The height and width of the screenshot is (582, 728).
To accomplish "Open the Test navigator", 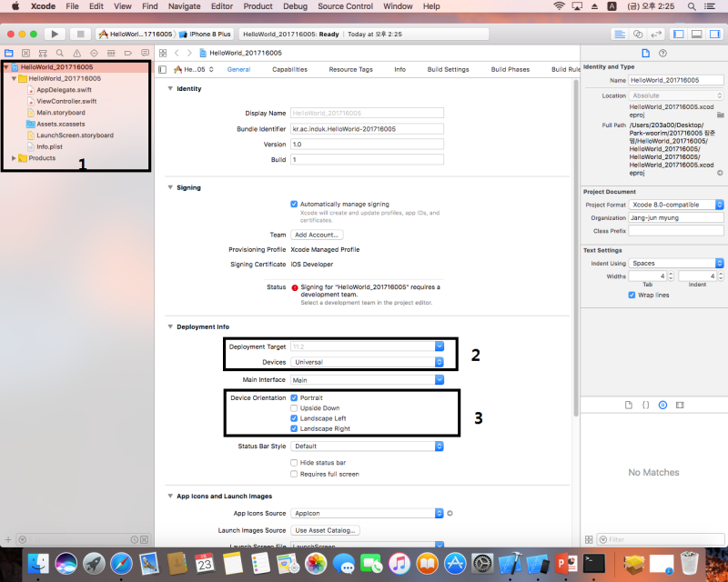I will click(x=95, y=53).
